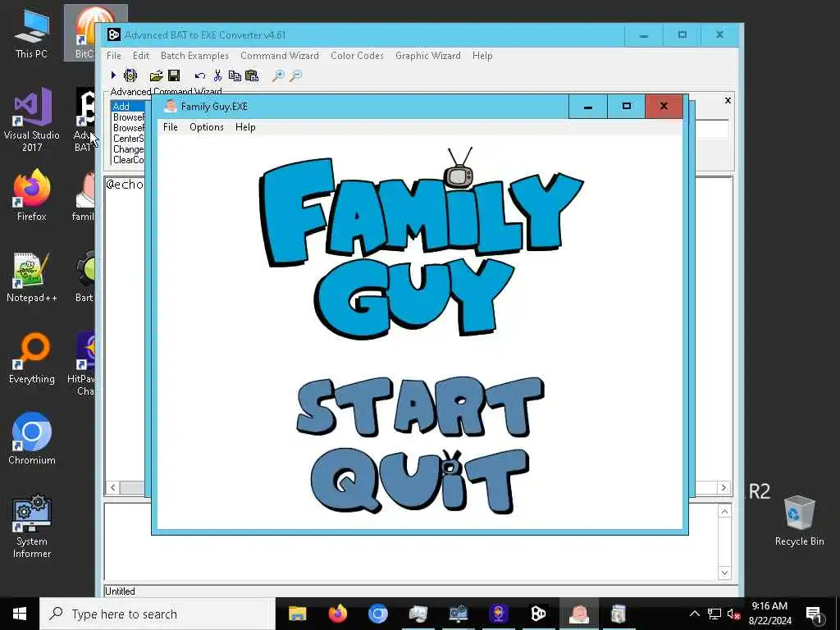The image size is (840, 630).
Task: Open the Color Codes menu
Action: (357, 56)
